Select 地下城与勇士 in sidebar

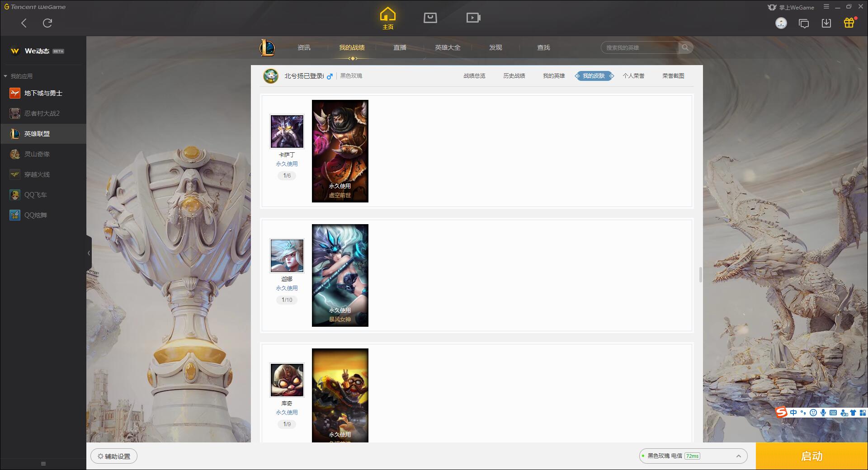[x=43, y=93]
